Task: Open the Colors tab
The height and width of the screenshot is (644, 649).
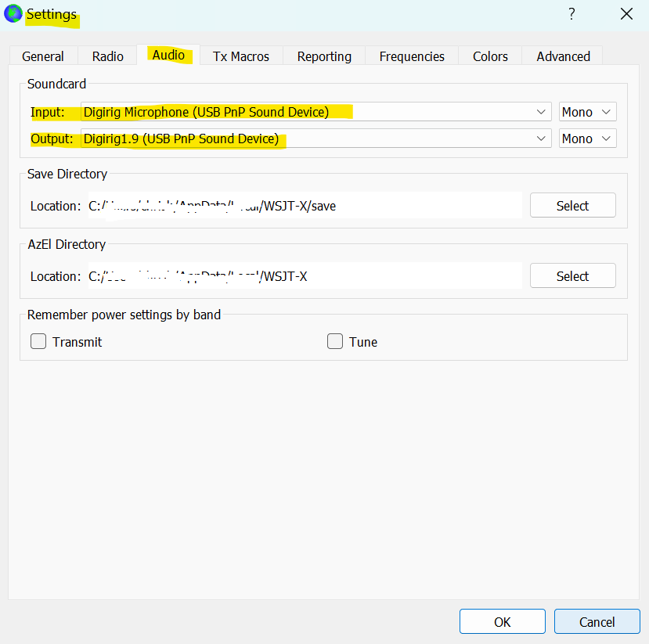Action: point(490,56)
